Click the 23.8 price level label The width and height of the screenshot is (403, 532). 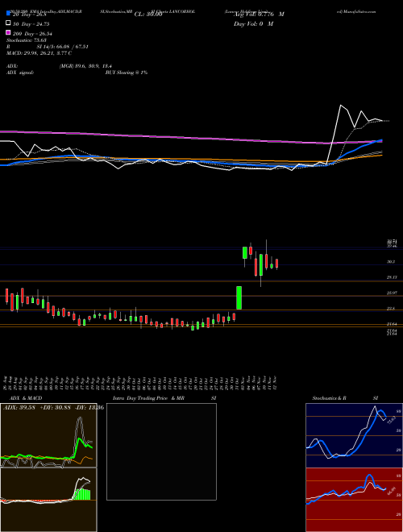(391, 309)
